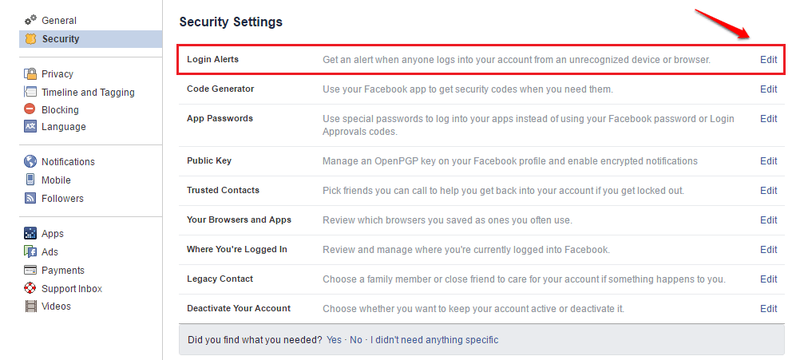Open Videos settings

(x=56, y=306)
